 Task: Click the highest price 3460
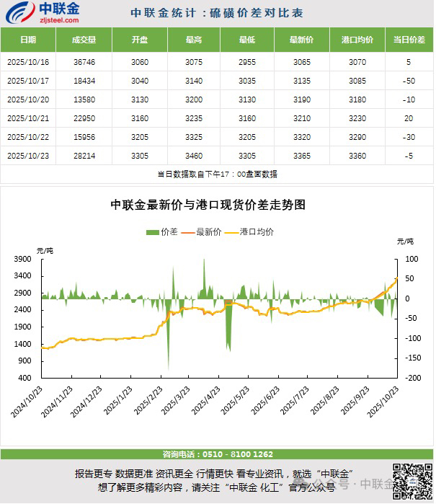(x=194, y=156)
